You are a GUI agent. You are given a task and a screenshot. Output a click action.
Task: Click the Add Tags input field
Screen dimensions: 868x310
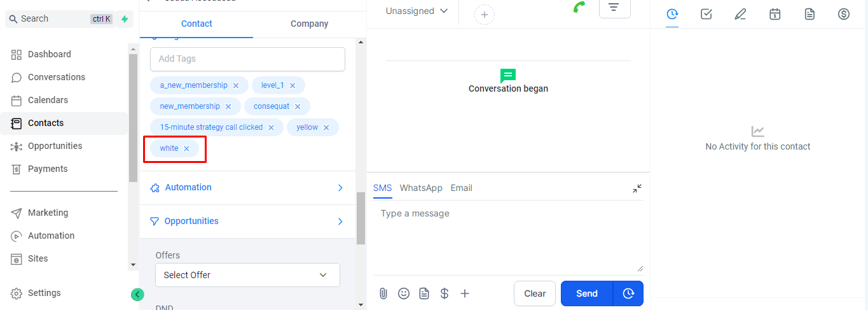coord(247,59)
